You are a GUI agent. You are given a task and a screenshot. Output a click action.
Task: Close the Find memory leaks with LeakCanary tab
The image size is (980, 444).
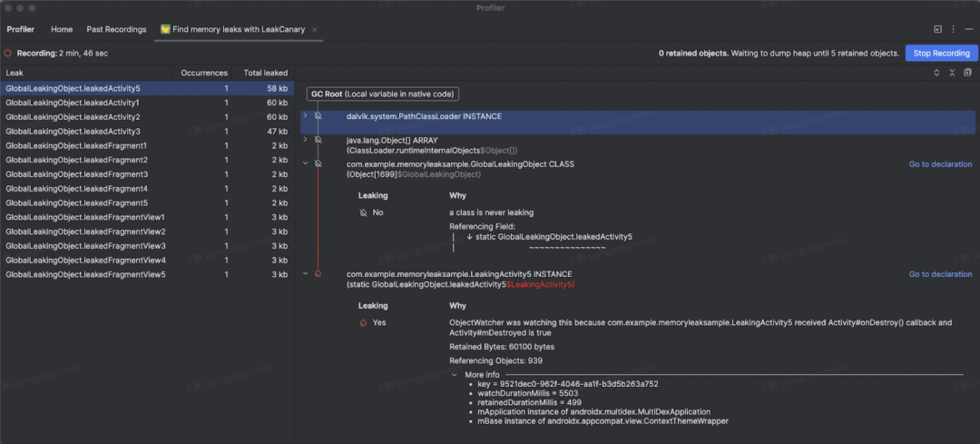tap(314, 29)
